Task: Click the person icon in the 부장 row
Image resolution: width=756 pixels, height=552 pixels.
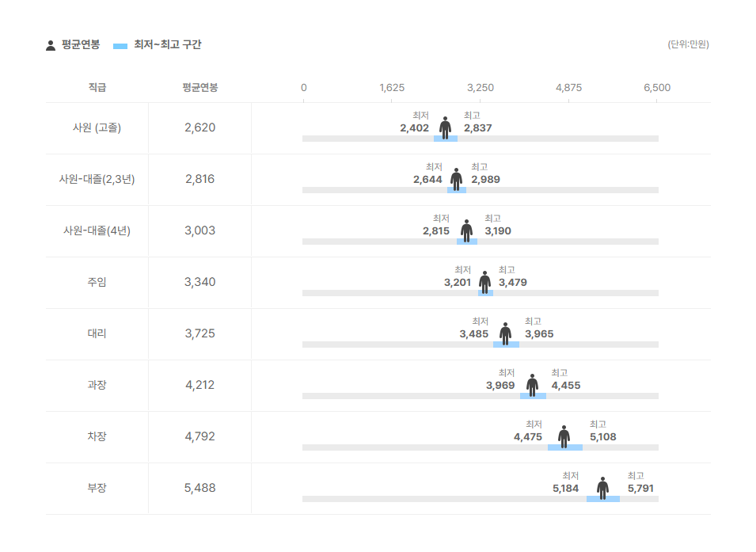Action: pos(603,488)
